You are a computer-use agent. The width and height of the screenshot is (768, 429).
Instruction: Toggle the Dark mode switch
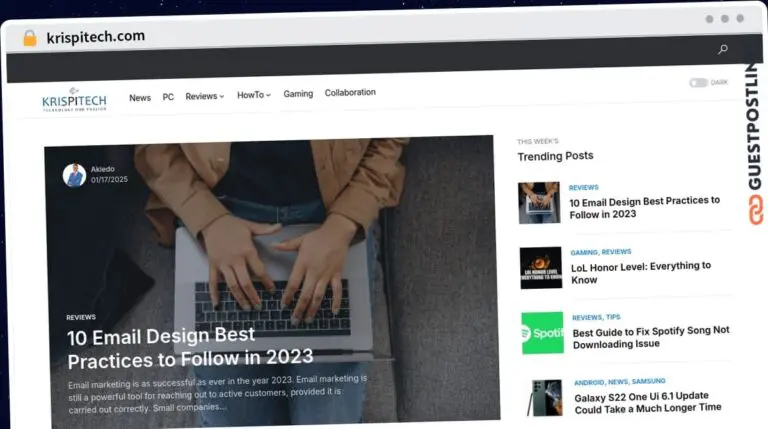tap(698, 83)
